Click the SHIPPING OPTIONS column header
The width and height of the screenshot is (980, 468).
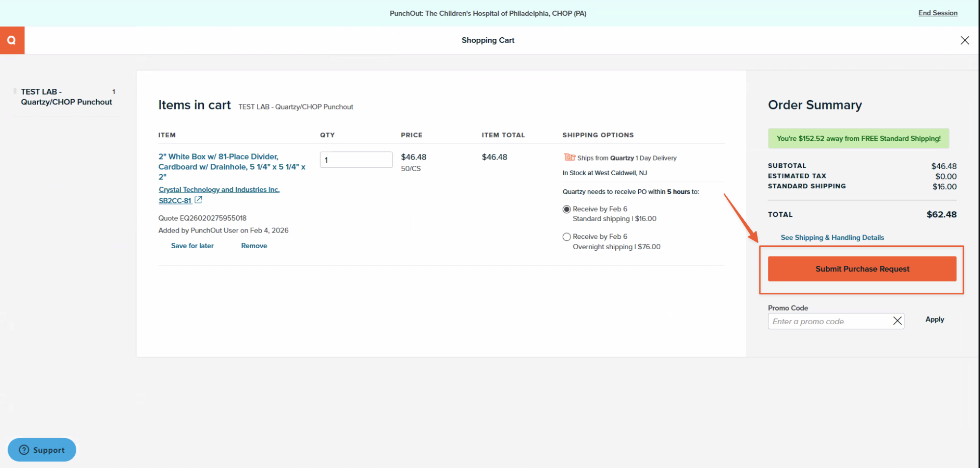click(x=598, y=135)
